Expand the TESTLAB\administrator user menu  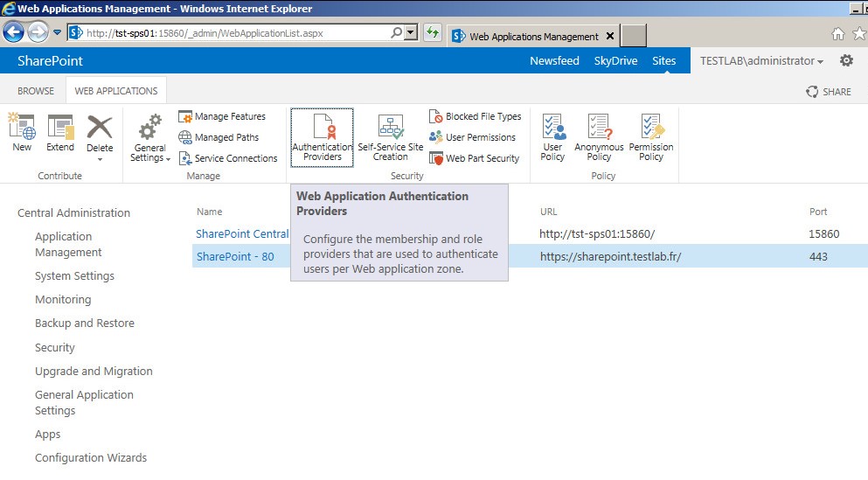point(761,61)
